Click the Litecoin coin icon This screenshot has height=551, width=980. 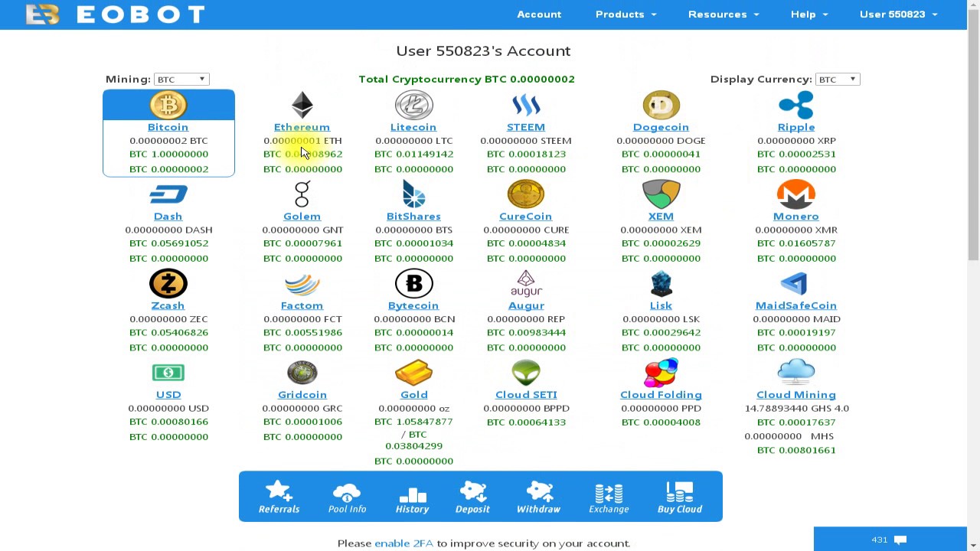pyautogui.click(x=413, y=105)
